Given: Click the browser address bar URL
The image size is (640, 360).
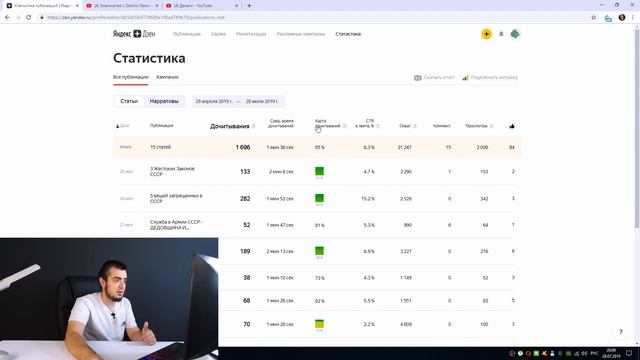Looking at the screenshot, I should point(136,18).
